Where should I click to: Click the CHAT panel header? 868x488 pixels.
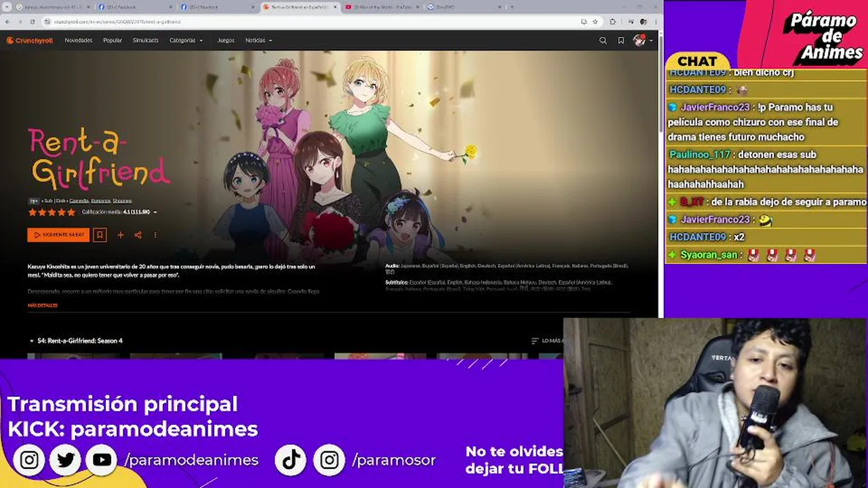[697, 61]
